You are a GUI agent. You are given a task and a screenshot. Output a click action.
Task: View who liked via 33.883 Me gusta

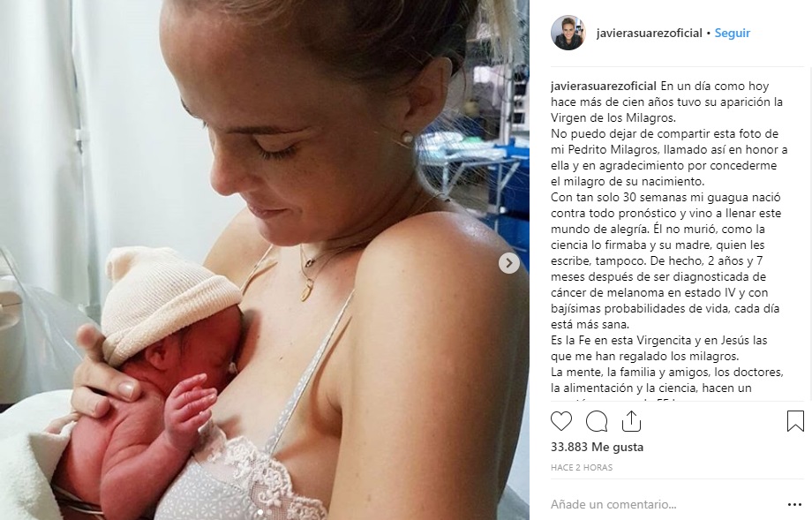[598, 447]
